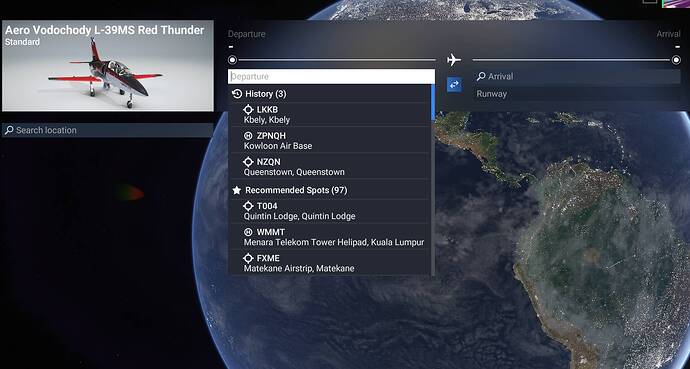Click the swap departure and arrival button

[x=454, y=84]
